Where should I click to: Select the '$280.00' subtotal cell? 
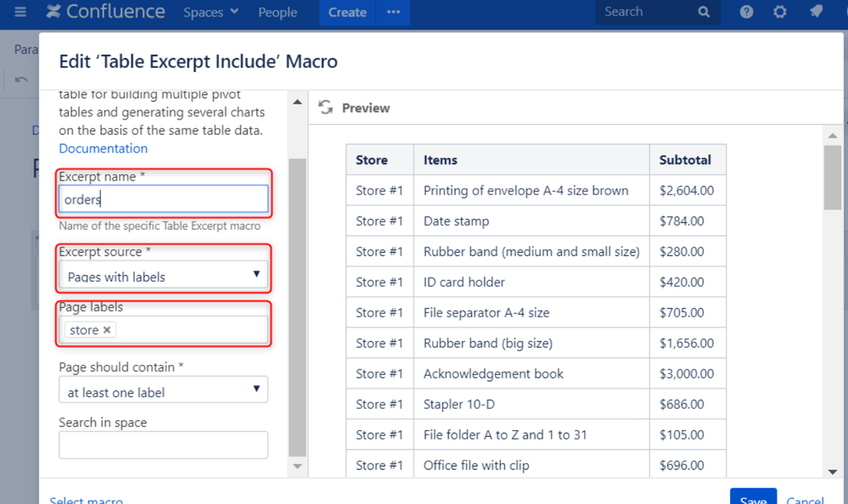coord(688,251)
